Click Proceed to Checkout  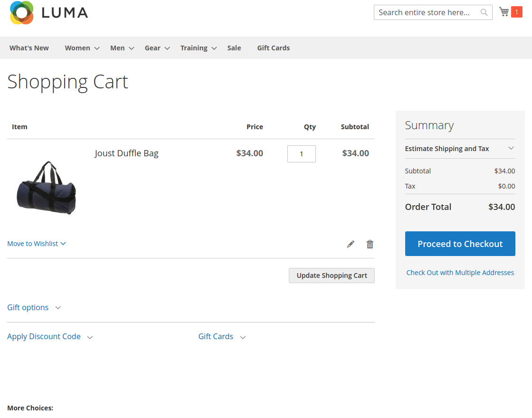coord(460,244)
